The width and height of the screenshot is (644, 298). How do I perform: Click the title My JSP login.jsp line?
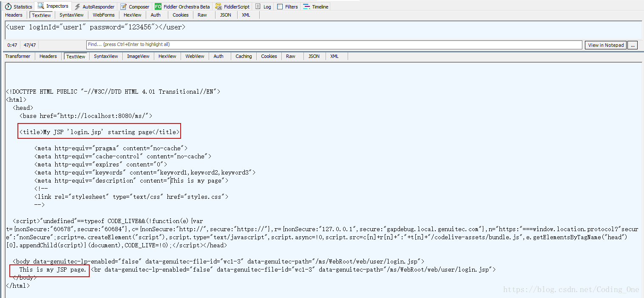pos(99,132)
